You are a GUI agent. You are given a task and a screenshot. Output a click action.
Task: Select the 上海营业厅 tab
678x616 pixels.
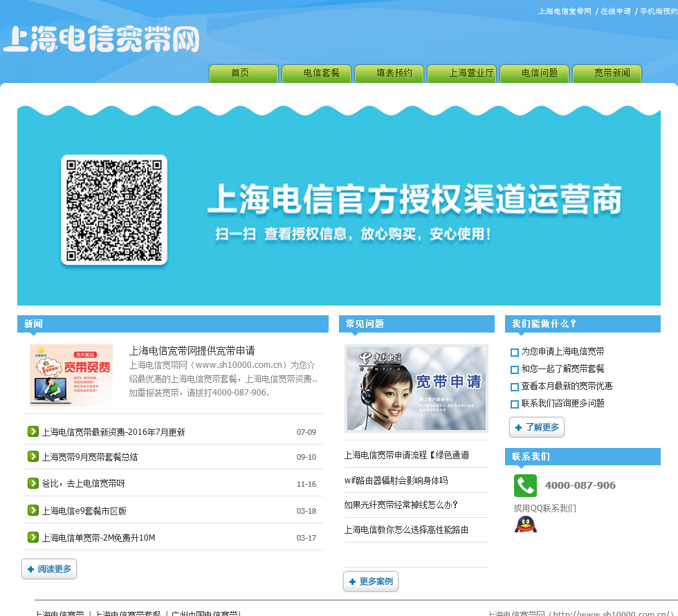point(461,73)
